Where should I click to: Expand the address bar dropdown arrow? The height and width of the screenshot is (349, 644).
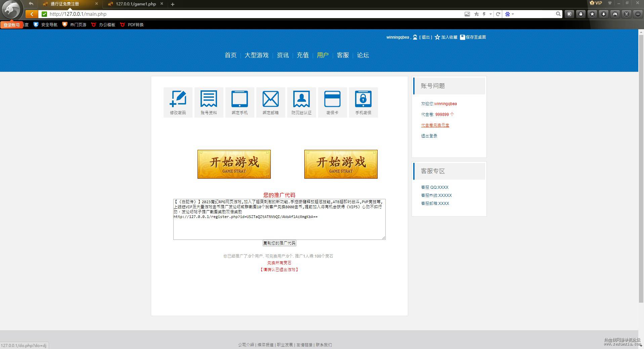coord(491,14)
